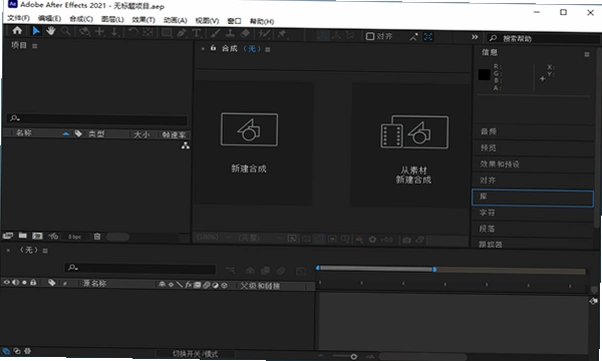Screen dimensions: 602x361
Task: Toggle the motion blur switch column icon
Action: tap(207, 285)
